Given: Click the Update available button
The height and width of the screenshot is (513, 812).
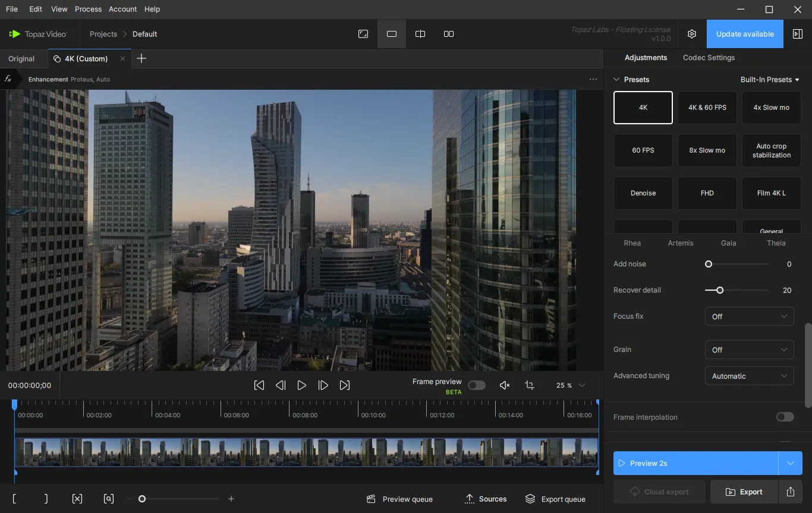Looking at the screenshot, I should [745, 34].
